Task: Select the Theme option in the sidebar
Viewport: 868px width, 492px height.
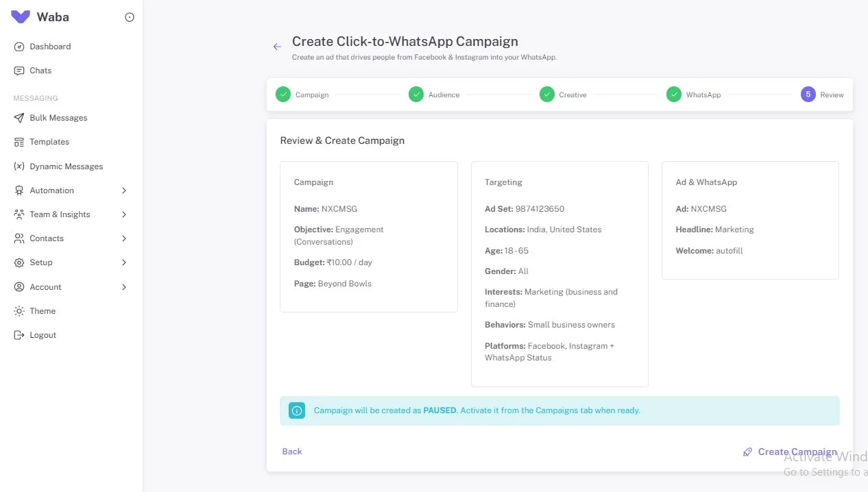Action: click(43, 310)
